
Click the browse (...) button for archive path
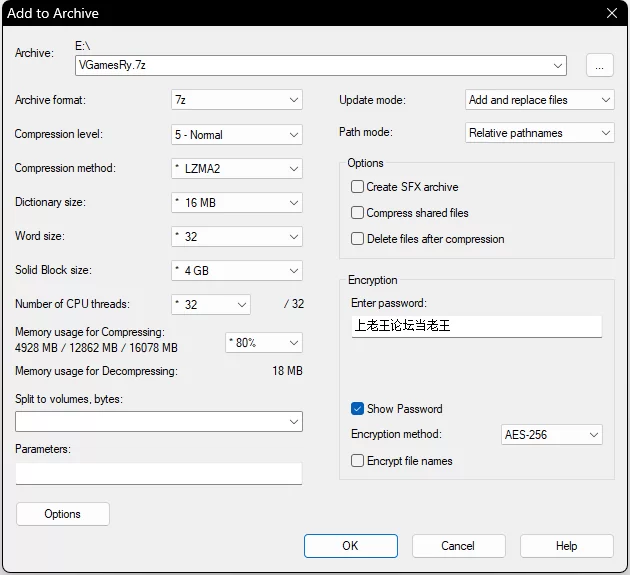tap(599, 65)
